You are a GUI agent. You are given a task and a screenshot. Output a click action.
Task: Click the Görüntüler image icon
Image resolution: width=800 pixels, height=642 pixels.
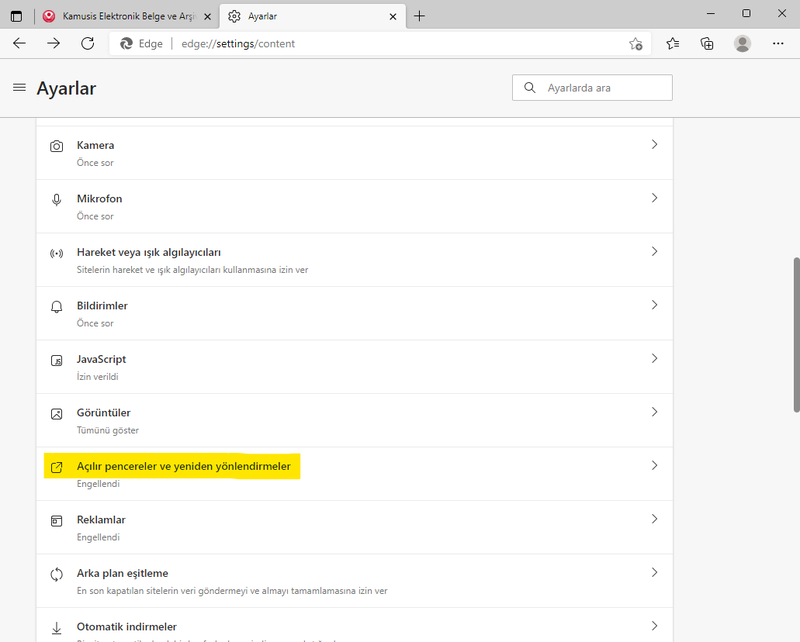[56, 413]
